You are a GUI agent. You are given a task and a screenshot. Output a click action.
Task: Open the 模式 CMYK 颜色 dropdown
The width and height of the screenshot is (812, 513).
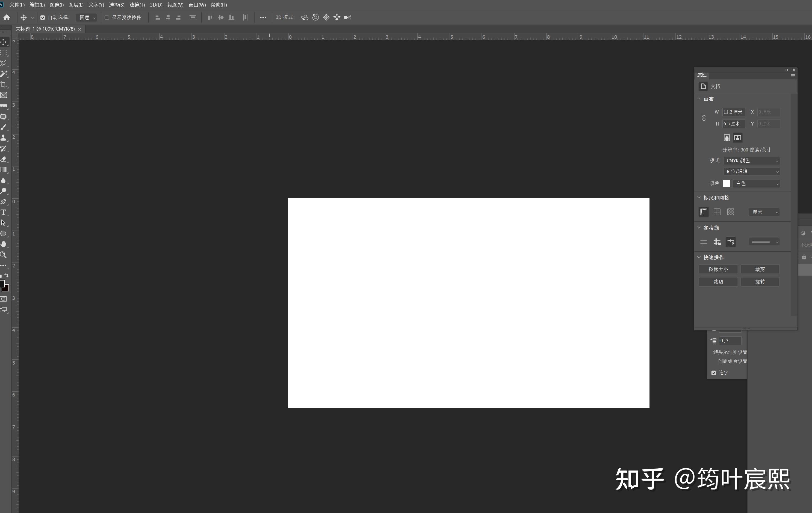tap(752, 161)
